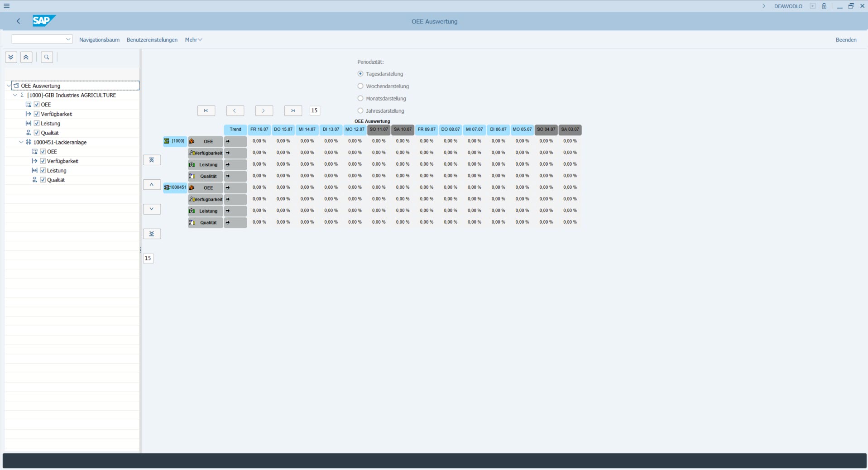Jump to last period page icon
Screen dimensions: 868x470
293,110
